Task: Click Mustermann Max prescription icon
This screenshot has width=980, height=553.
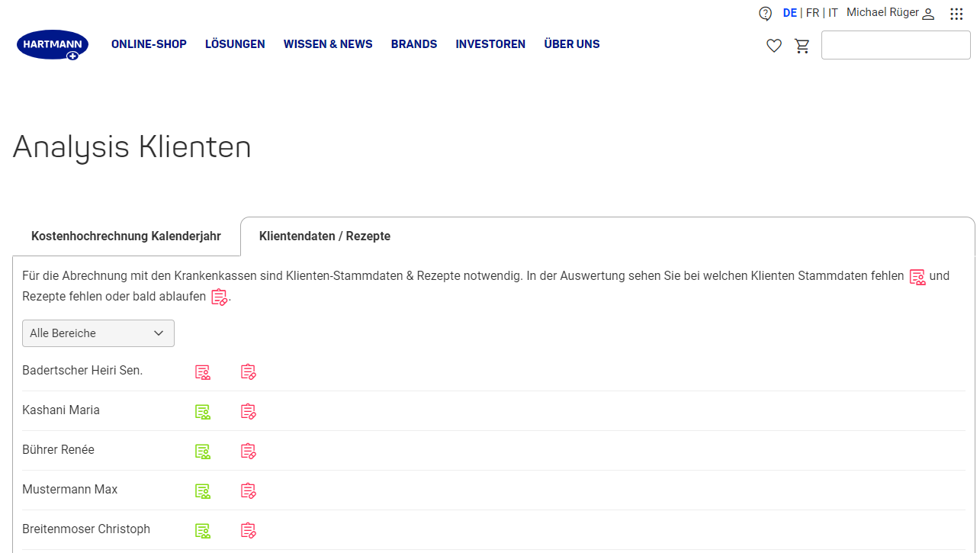Action: coord(248,491)
